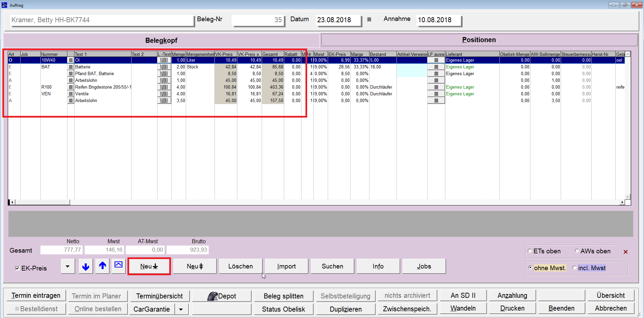The image size is (644, 318).
Task: Click LF auswahl button in Batterie row
Action: (x=436, y=67)
